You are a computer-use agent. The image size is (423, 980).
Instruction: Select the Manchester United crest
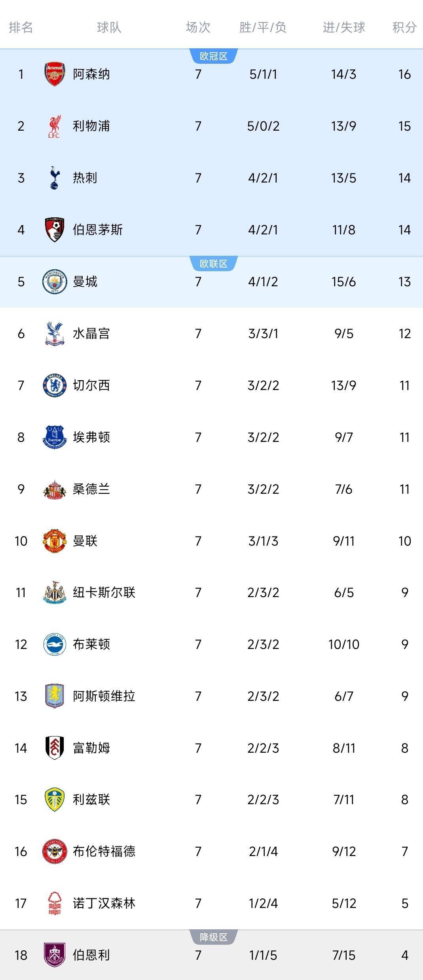[x=55, y=541]
